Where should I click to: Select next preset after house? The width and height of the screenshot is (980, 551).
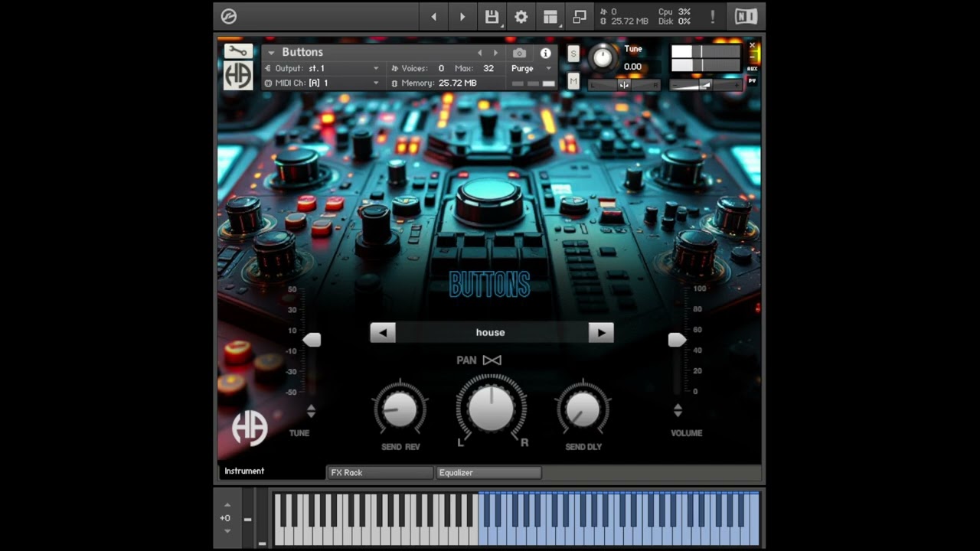point(601,332)
